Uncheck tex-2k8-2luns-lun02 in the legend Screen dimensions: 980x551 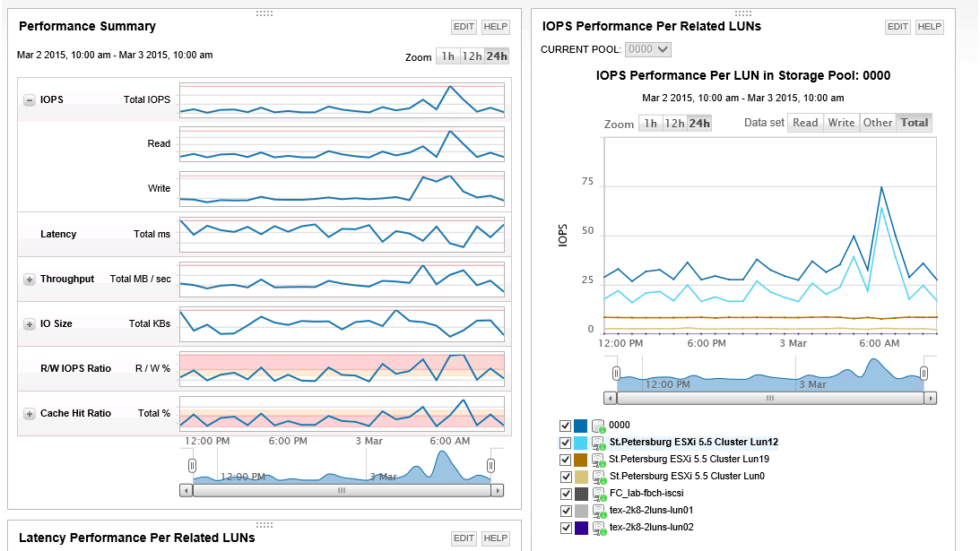pyautogui.click(x=564, y=527)
